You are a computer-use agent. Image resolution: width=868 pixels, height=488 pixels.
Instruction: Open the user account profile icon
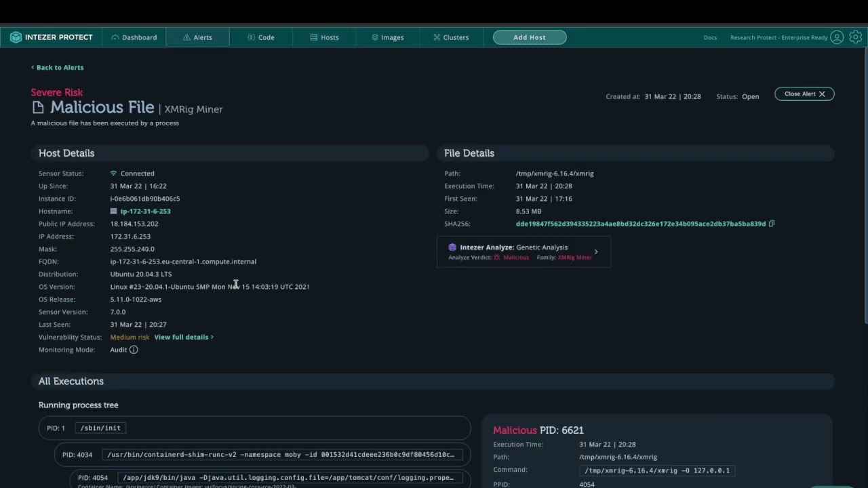(x=837, y=37)
